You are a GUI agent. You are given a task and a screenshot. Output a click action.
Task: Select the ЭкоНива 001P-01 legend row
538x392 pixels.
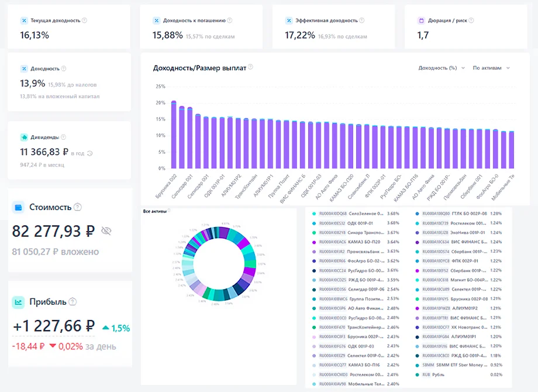(x=459, y=232)
